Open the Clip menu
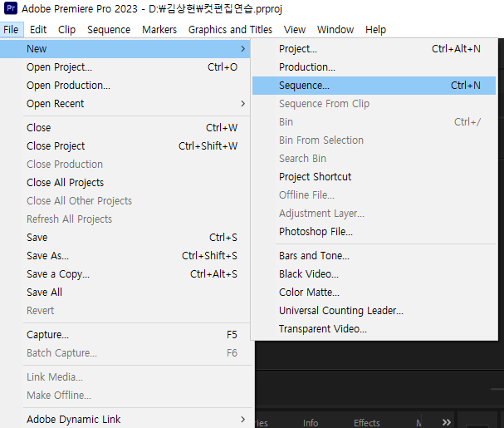The height and width of the screenshot is (428, 504). pos(67,30)
